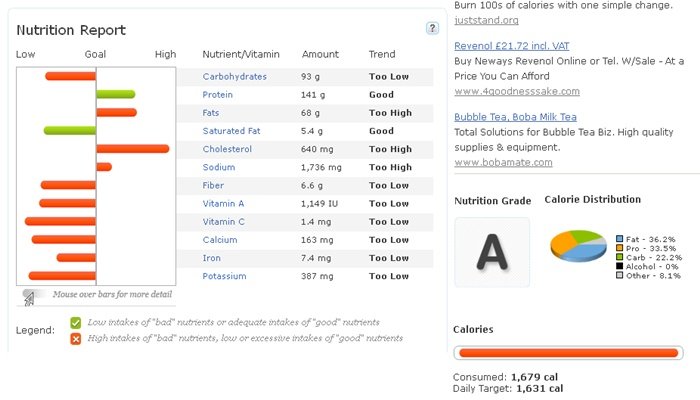
Task: Click the orange Cholesterol intake bar
Action: [x=133, y=149]
